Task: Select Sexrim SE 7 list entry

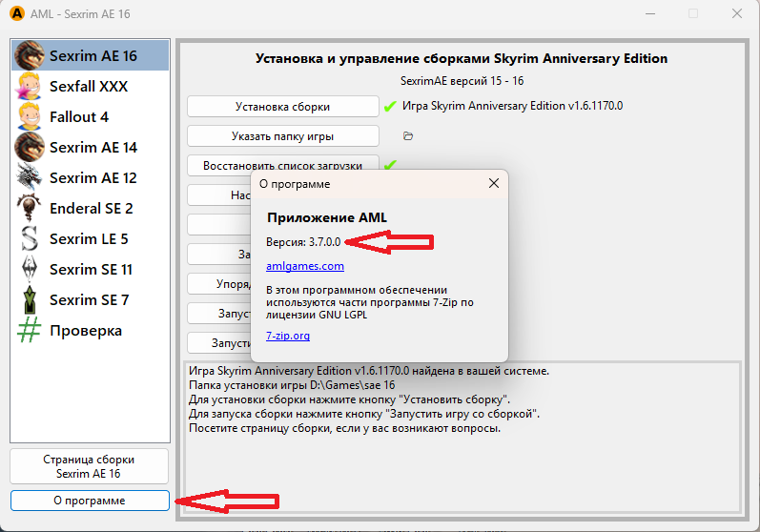Action: point(89,299)
